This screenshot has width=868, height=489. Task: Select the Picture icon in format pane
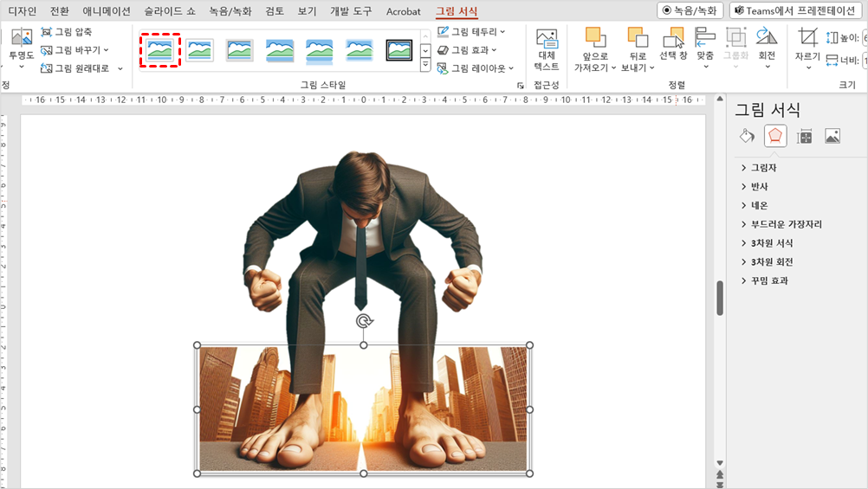(832, 136)
